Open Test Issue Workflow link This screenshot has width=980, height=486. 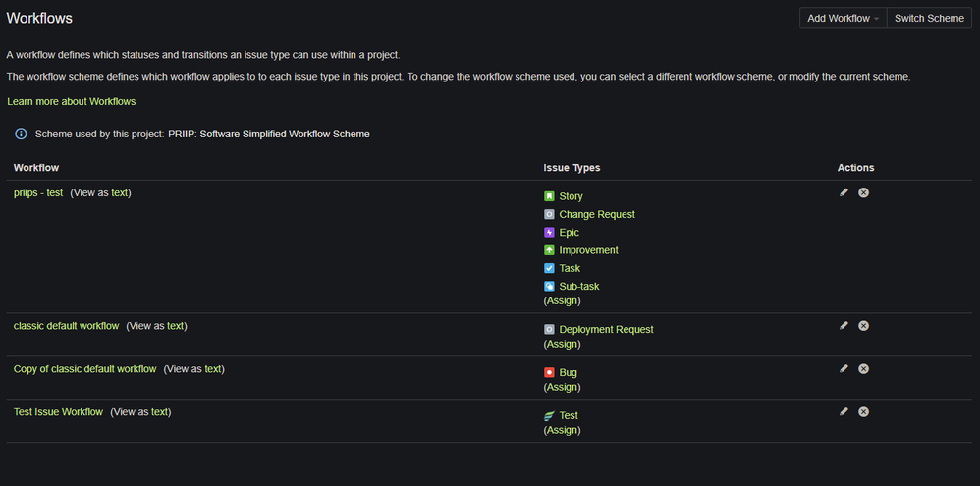click(58, 411)
